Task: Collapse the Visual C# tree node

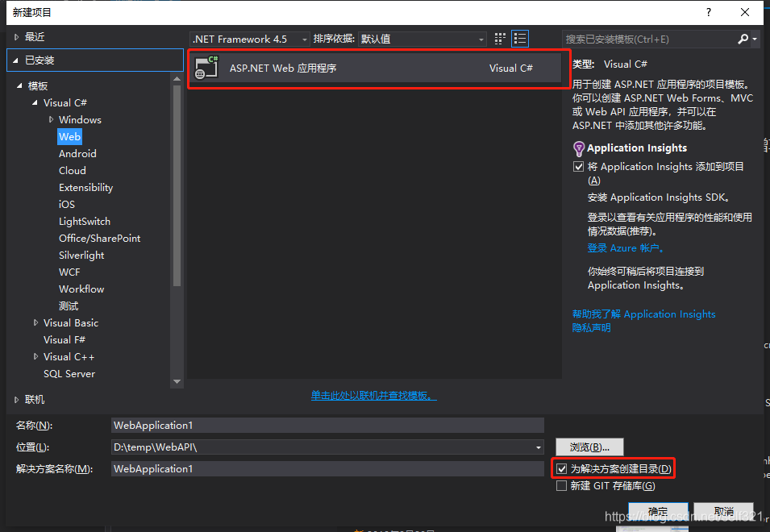Action: [35, 102]
